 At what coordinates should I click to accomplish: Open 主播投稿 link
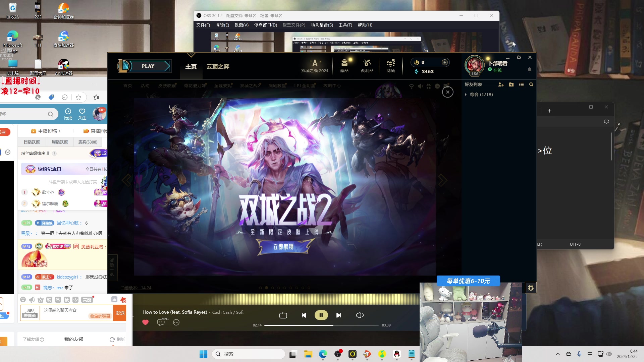pos(46,131)
